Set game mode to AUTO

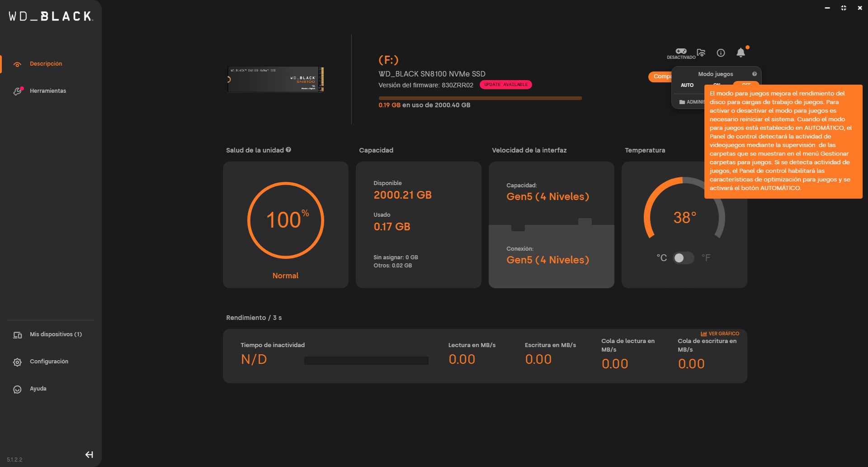click(x=687, y=85)
